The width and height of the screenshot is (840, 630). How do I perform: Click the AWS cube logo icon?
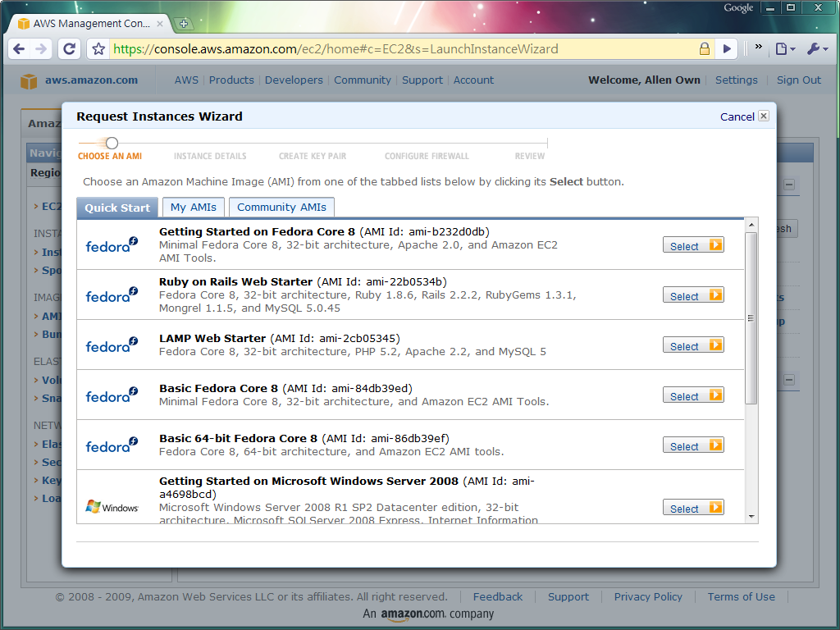coord(29,81)
